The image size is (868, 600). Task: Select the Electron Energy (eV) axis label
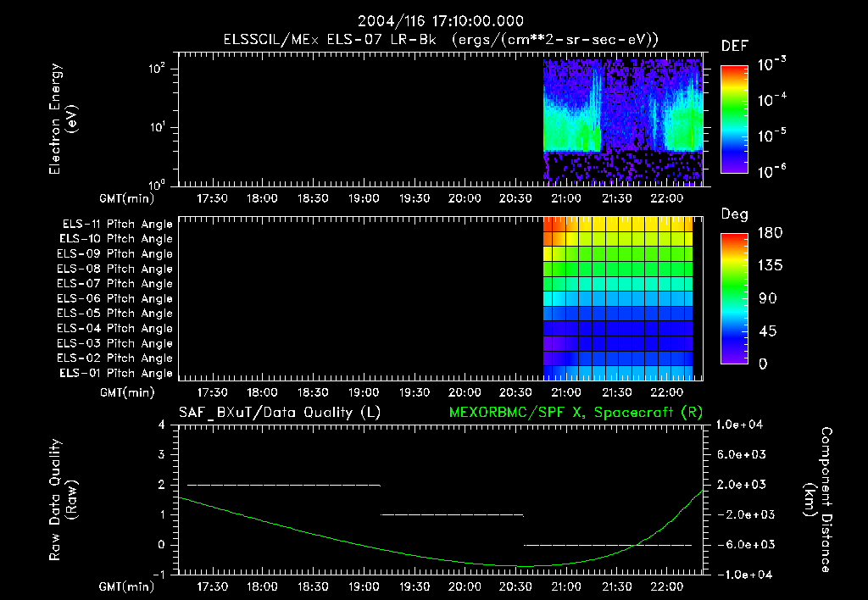[63, 119]
